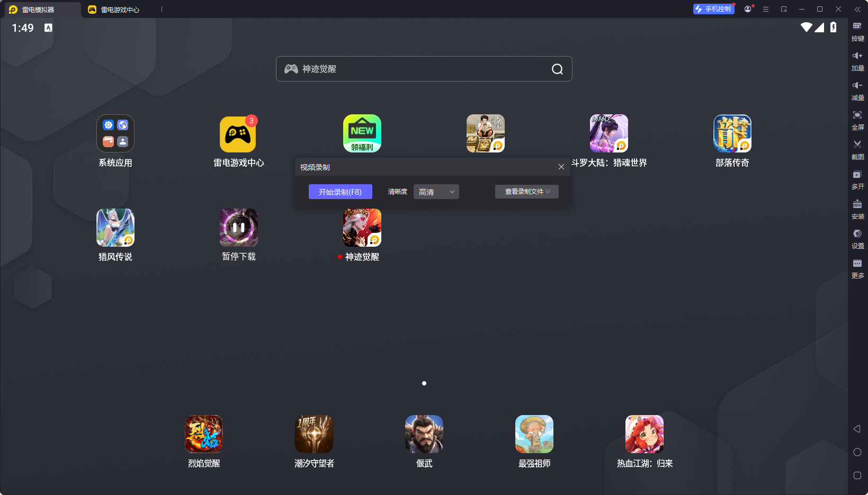Click the battery charging status icon
This screenshot has width=868, height=495.
[x=834, y=27]
